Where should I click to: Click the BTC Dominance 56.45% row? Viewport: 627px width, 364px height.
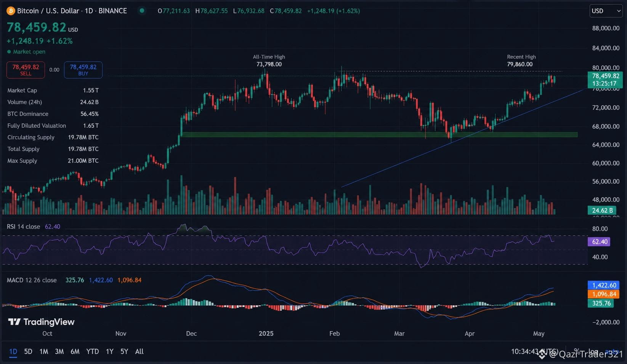[53, 114]
